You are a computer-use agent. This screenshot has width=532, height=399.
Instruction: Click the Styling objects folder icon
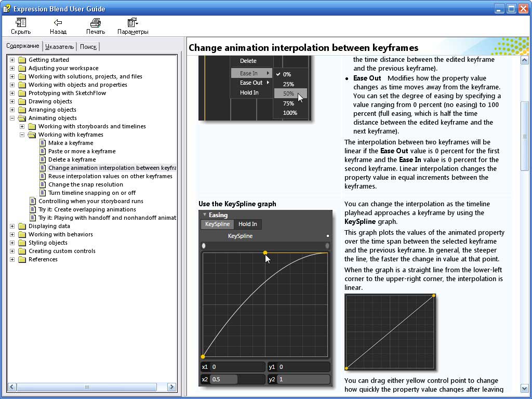(22, 243)
